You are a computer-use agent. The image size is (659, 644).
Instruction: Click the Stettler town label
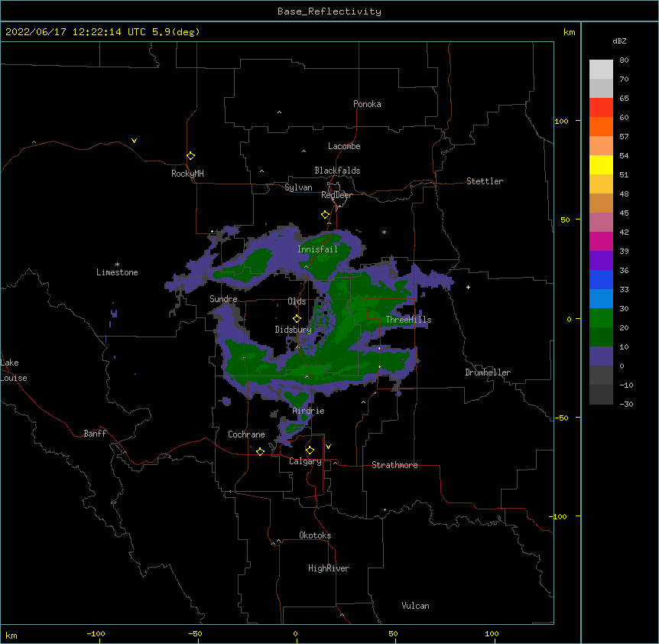485,181
